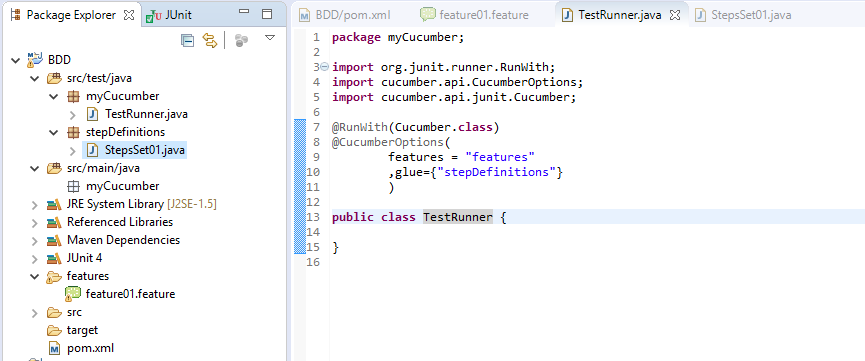Click the TestRunner.java file icon in tree
865x361 pixels.
(93, 114)
